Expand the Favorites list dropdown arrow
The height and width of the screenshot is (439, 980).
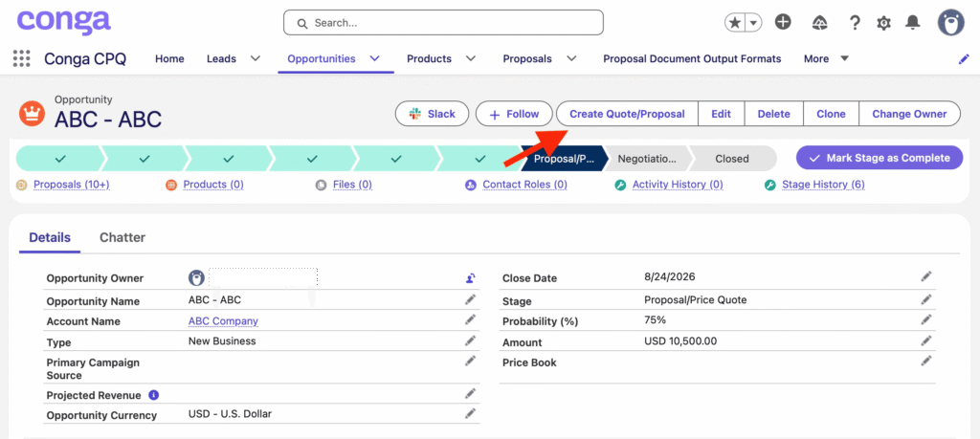[754, 23]
